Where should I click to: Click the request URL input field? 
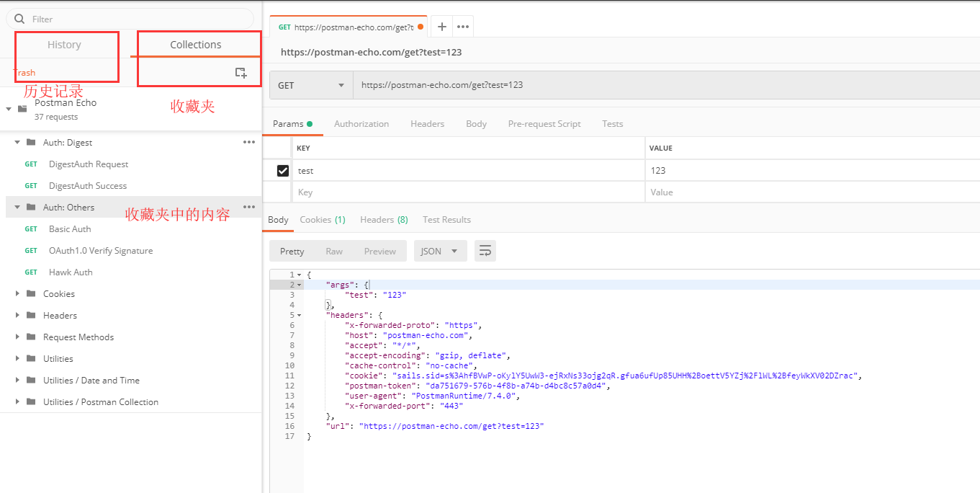tap(666, 85)
